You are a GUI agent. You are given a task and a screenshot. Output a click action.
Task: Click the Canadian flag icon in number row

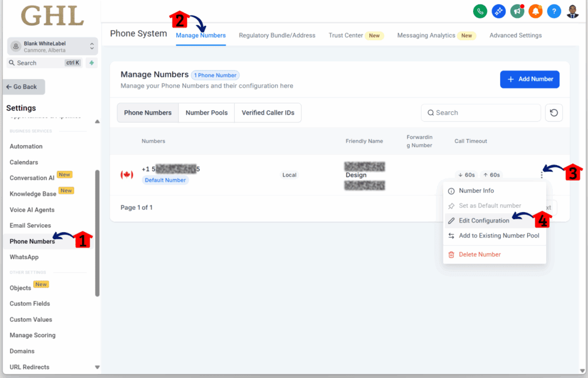pyautogui.click(x=127, y=174)
